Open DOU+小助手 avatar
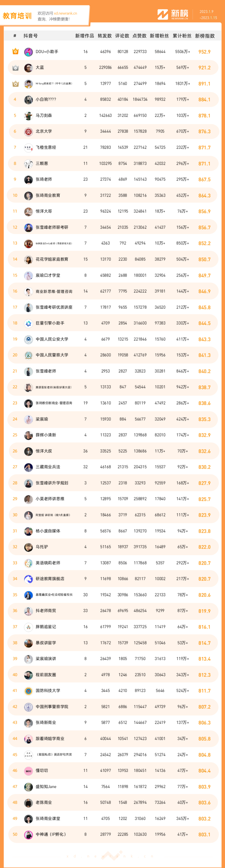The width and height of the screenshot is (225, 868). 28,52
